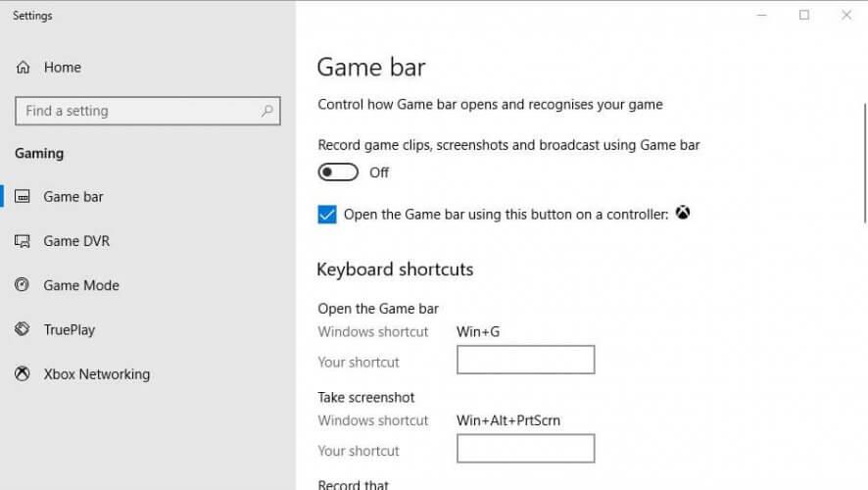Viewport: 868px width, 490px height.
Task: Click the Win+Alt+PrtScrn shortcut text
Action: (508, 420)
